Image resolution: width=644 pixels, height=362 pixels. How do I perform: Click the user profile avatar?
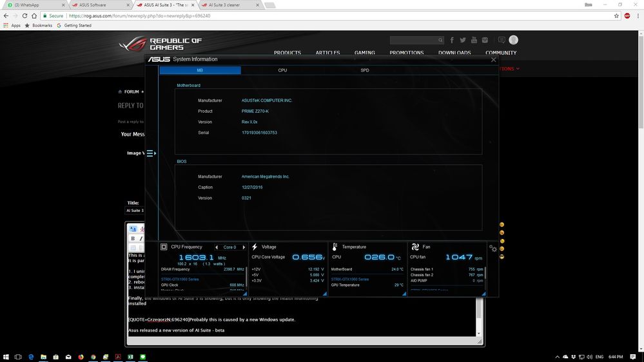tap(513, 40)
